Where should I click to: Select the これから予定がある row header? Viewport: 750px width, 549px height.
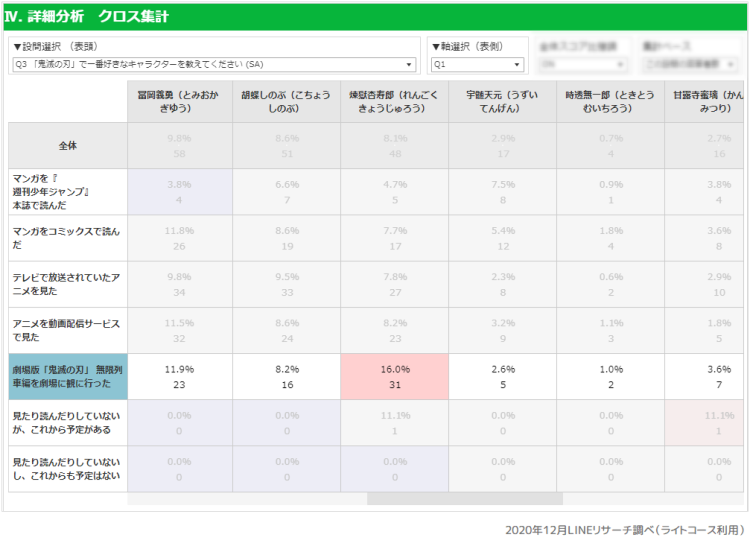(x=68, y=422)
